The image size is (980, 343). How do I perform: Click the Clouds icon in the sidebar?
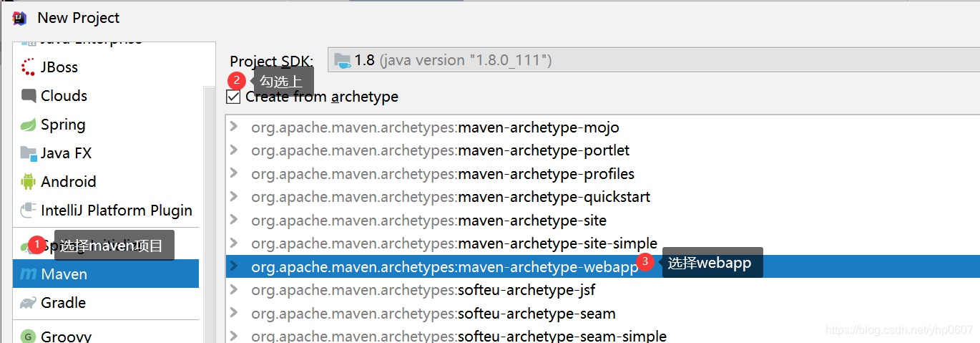(29, 96)
